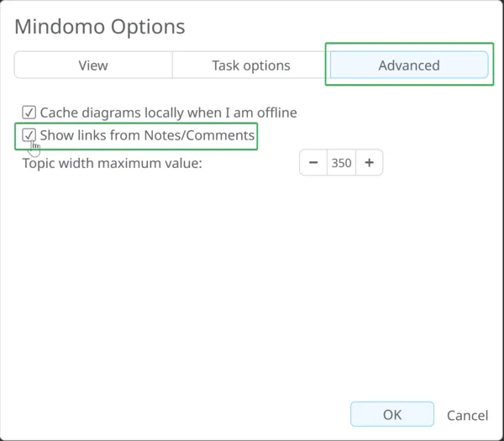Lower the maximum topic width value by one step

(313, 163)
